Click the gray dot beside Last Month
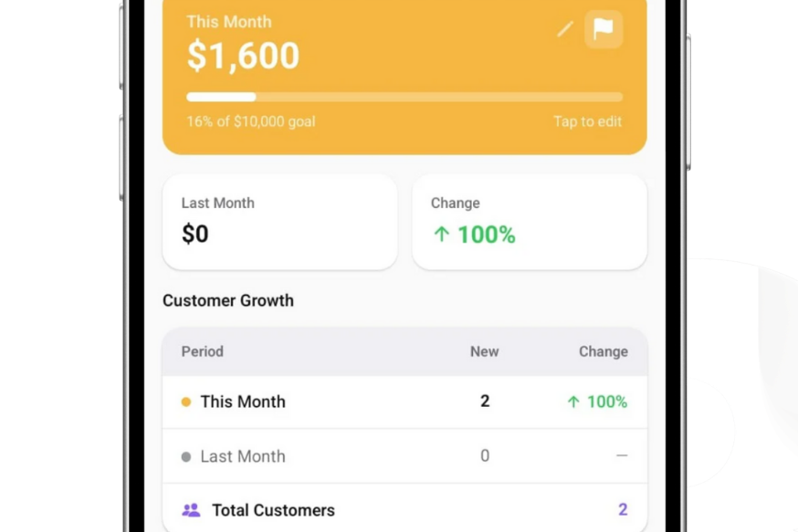The height and width of the screenshot is (532, 798). pos(186,456)
